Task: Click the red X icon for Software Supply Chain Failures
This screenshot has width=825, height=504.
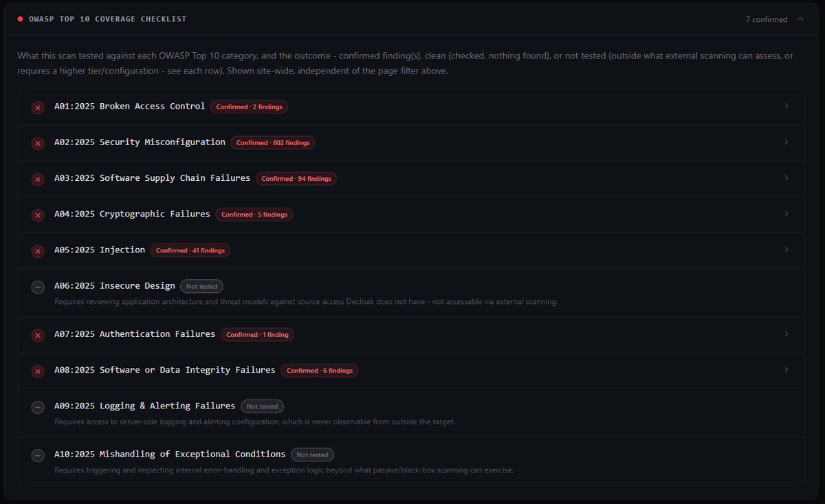Action: point(38,179)
